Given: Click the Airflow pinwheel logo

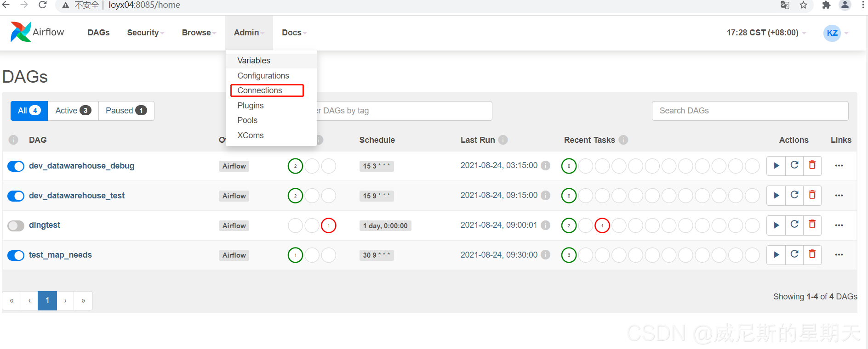Looking at the screenshot, I should pos(21,32).
